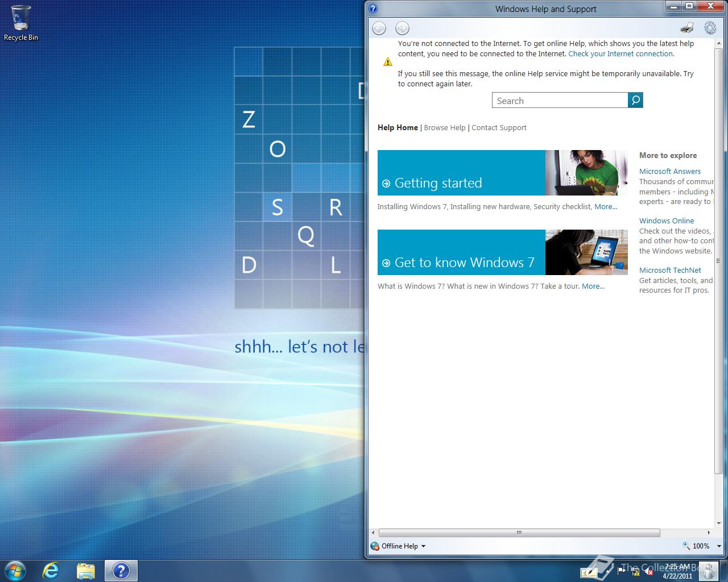
Task: Click the horizontal scrollbar thumb
Action: (519, 533)
